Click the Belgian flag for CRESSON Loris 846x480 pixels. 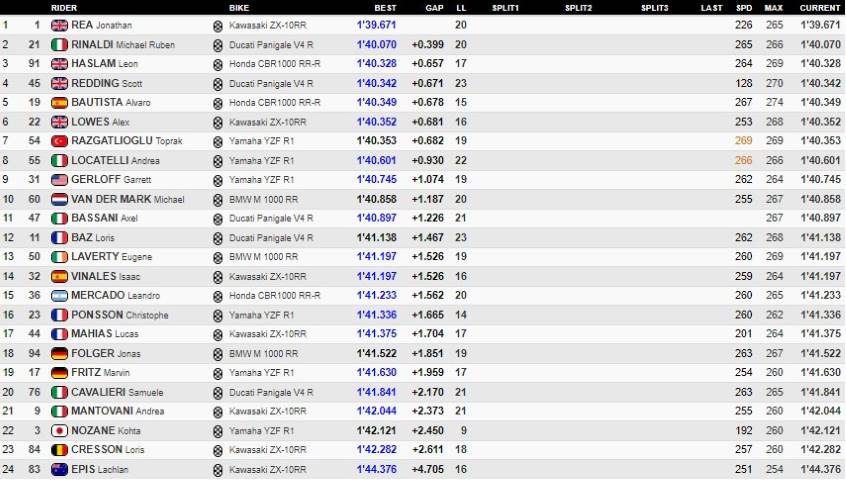(x=59, y=450)
